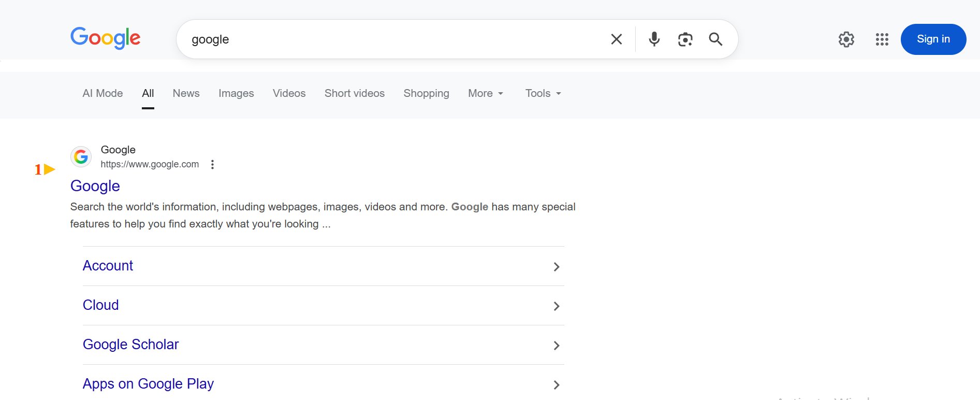This screenshot has width=980, height=400.
Task: Click the chevron on the Cloud row
Action: pos(557,306)
